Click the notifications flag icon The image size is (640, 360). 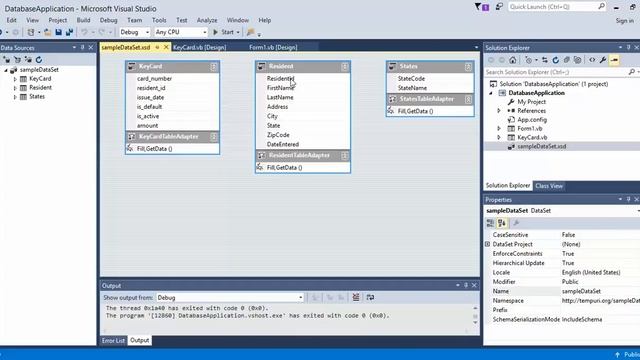click(x=482, y=7)
